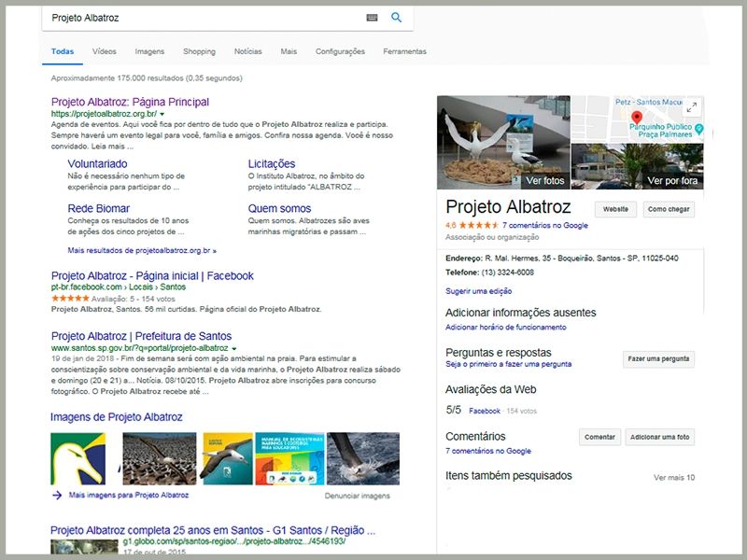Open dropdown arrow next to projetoalbatroz.org.br URL
The width and height of the screenshot is (747, 560).
tap(162, 114)
